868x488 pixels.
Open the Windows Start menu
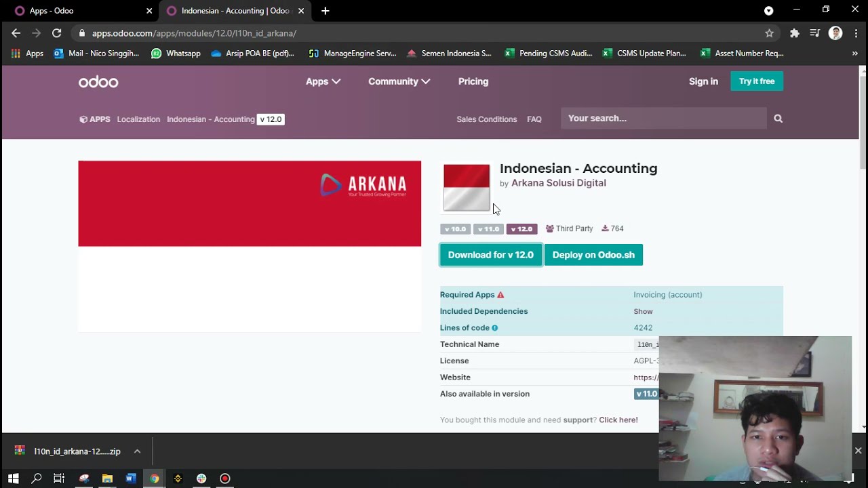pos(14,479)
